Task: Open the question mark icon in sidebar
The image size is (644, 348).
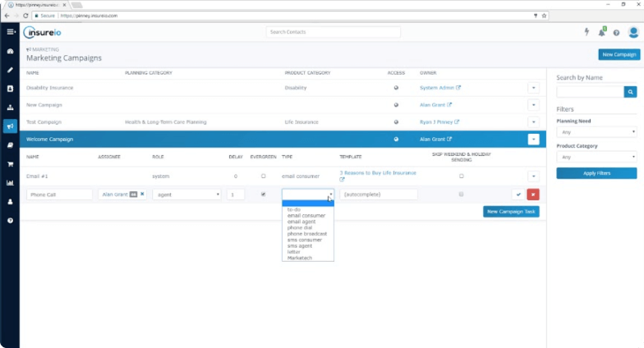Action: (10, 221)
